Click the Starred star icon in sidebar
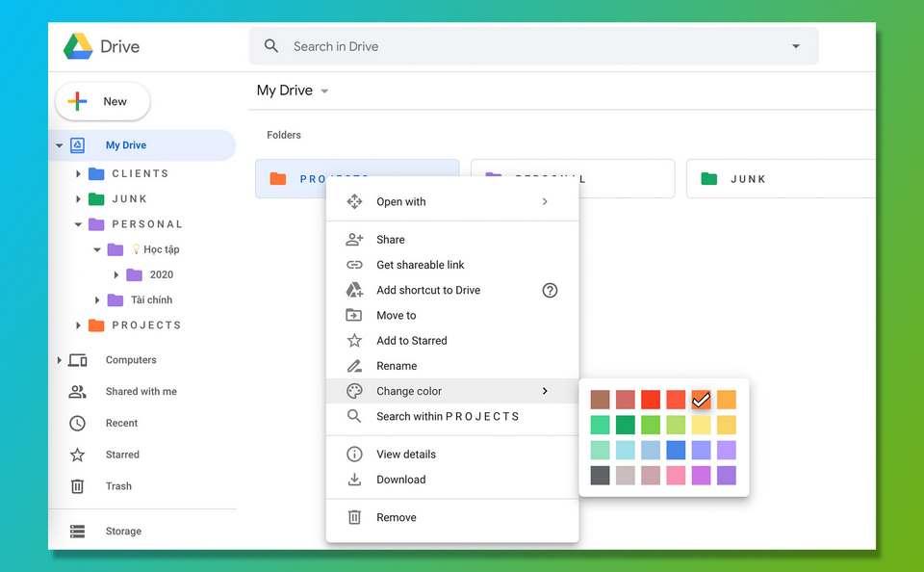Screen dimensions: 924x572 coord(78,455)
